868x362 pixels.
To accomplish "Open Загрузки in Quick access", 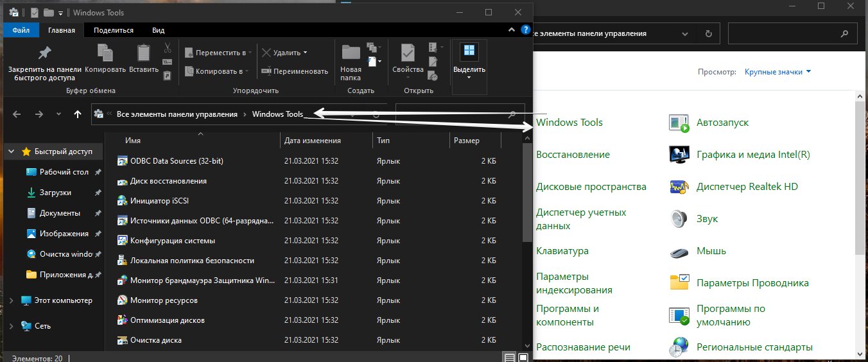I will pos(55,193).
